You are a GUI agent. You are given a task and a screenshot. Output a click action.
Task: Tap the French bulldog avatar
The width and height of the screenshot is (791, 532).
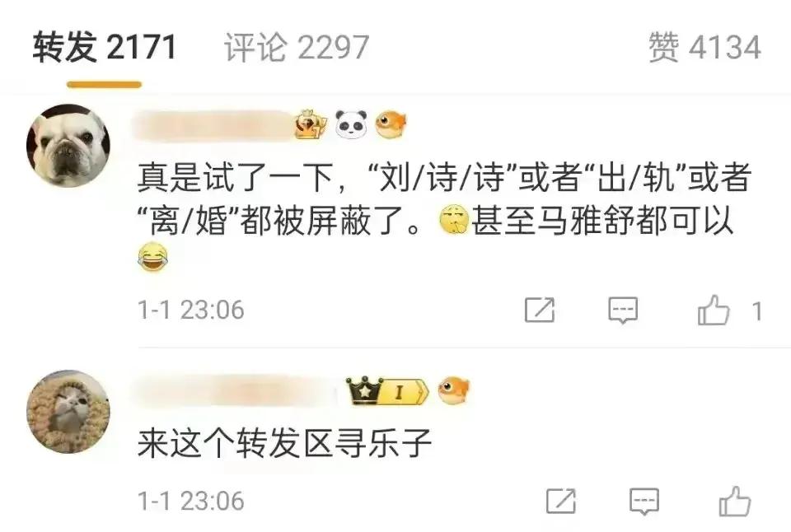(68, 146)
